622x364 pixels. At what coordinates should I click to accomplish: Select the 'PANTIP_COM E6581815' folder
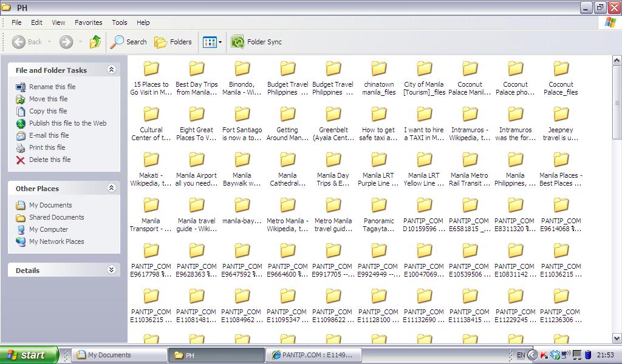(x=470, y=215)
